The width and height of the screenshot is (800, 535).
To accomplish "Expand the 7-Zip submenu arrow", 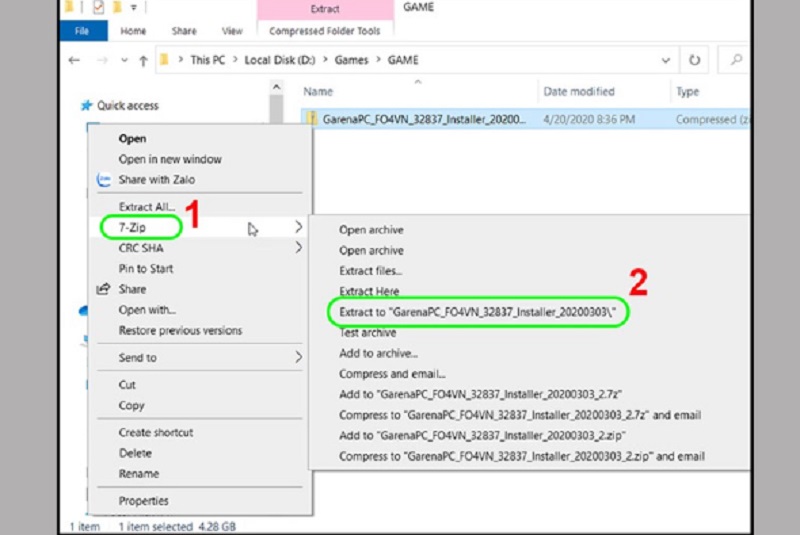I will pyautogui.click(x=298, y=227).
